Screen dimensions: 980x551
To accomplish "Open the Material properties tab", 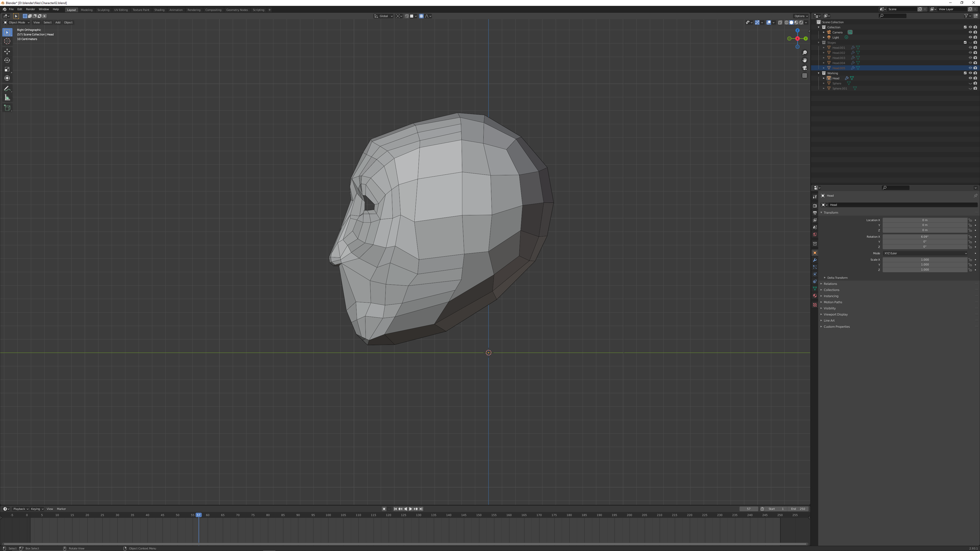I will pyautogui.click(x=815, y=296).
